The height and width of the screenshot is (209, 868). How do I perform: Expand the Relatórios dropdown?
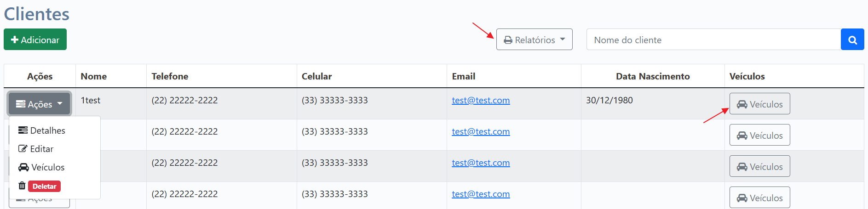(534, 40)
